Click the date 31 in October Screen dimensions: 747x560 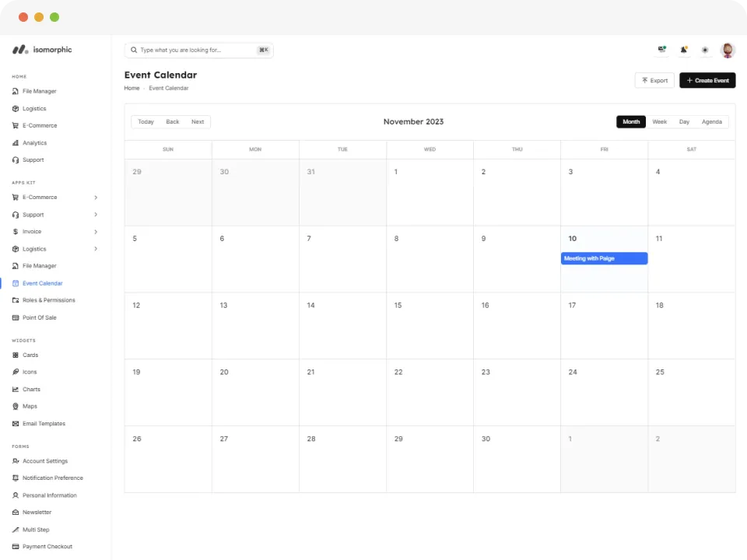(311, 172)
